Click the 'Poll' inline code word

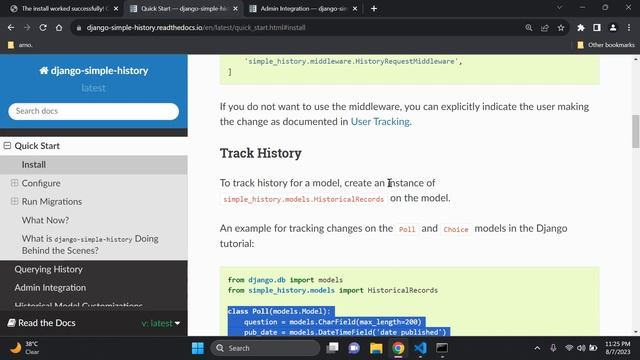(407, 229)
